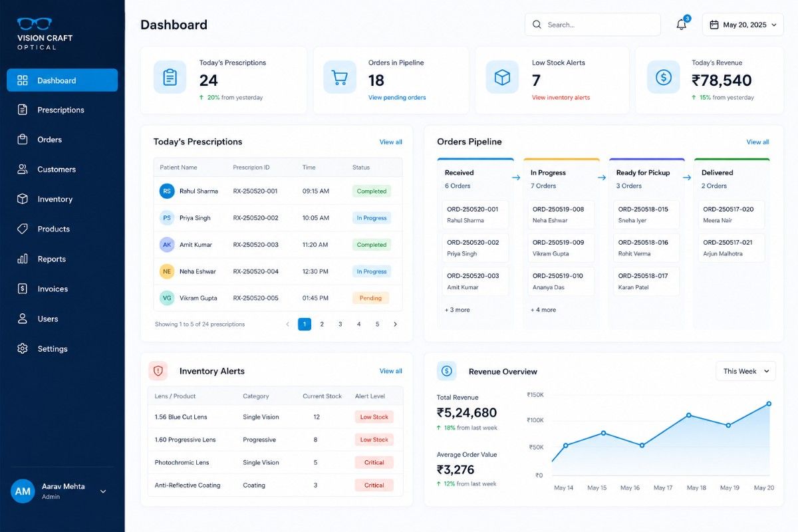The height and width of the screenshot is (532, 798).
Task: Click Critical badge for Anti-Reflective Coating
Action: pos(374,485)
